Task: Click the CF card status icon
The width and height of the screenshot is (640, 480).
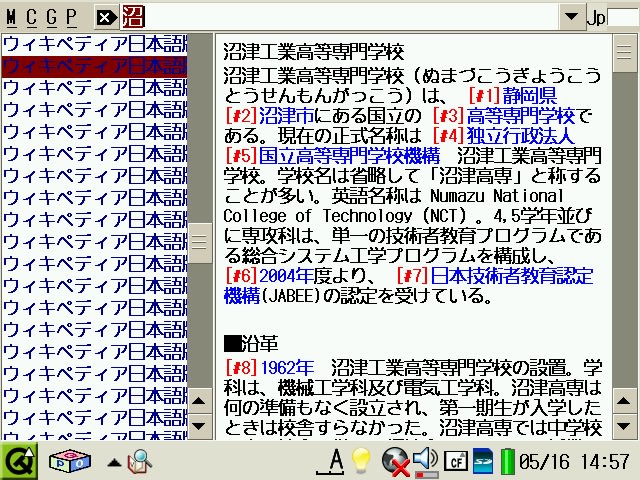Action: 456,462
